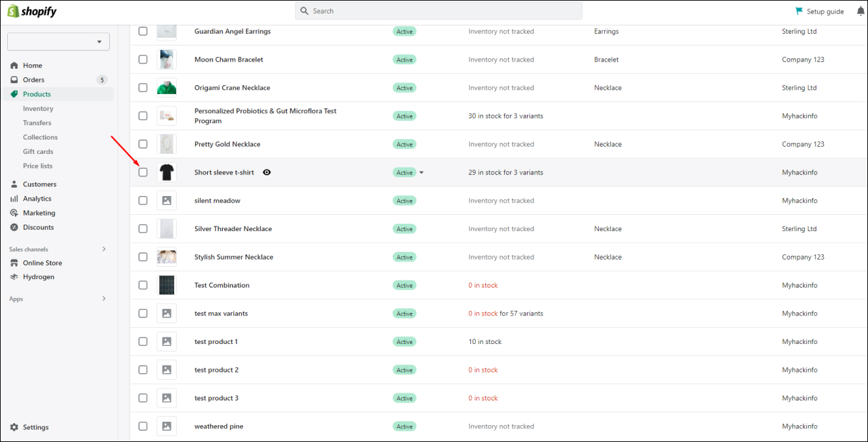Expand Apps section chevron
This screenshot has height=442, width=868.
tap(104, 299)
